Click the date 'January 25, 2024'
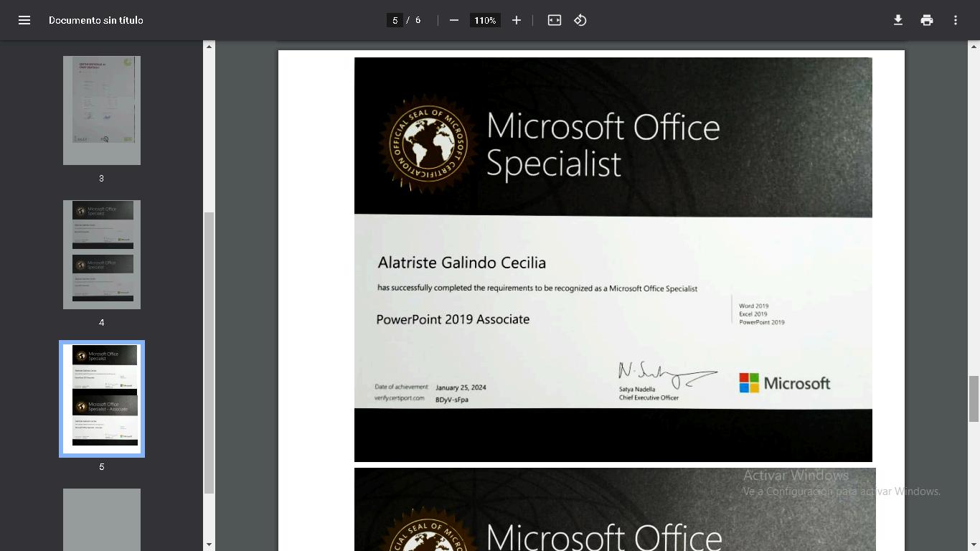This screenshot has height=551, width=980. [461, 387]
